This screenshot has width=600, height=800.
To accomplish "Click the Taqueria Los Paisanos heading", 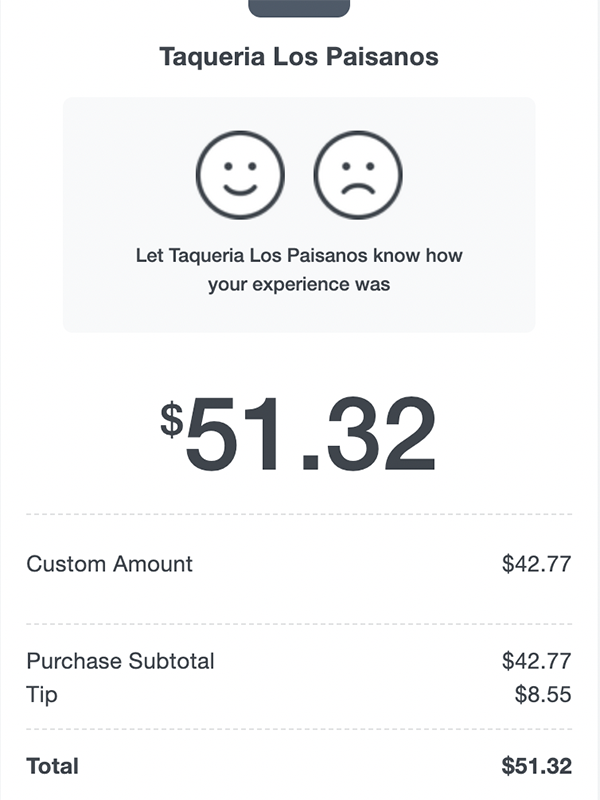I will [299, 57].
